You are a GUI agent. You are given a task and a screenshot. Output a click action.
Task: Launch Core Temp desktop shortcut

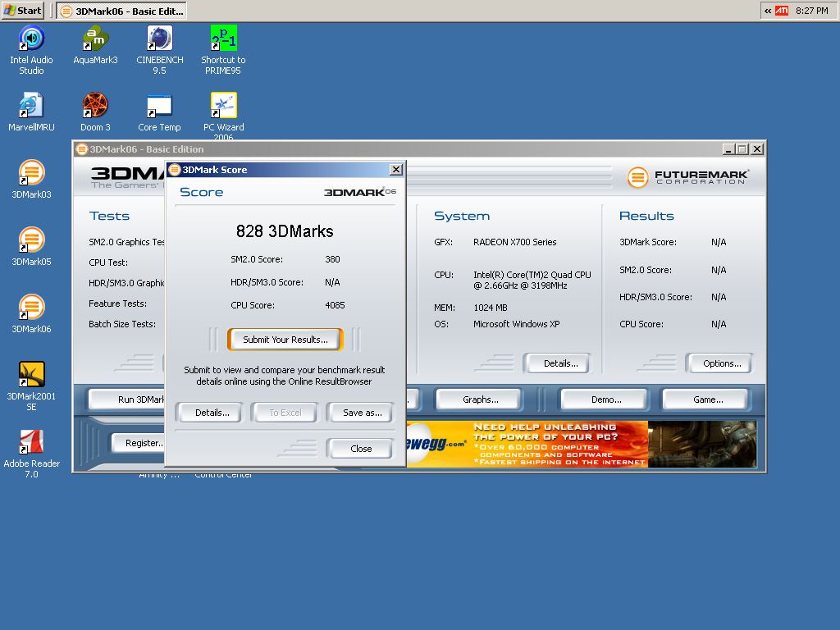(160, 112)
